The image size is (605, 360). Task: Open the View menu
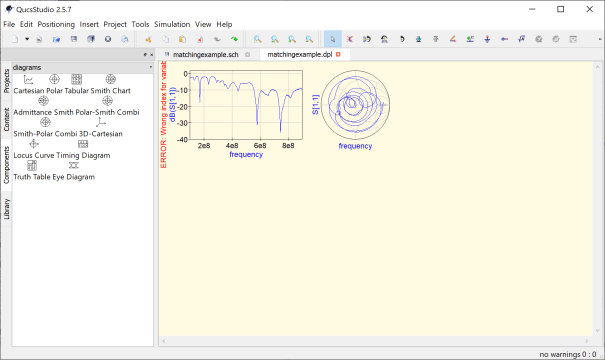[x=203, y=24]
